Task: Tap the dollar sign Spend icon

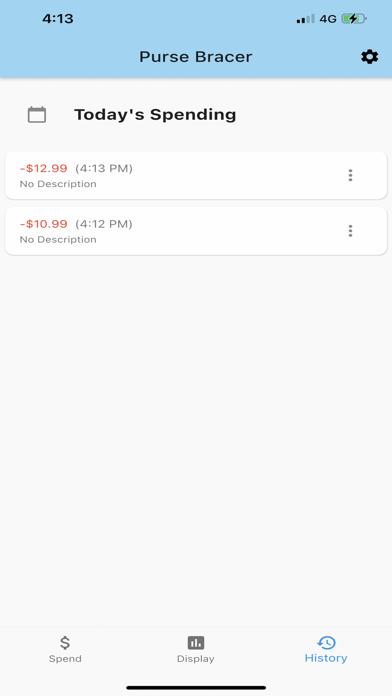Action: pos(65,642)
